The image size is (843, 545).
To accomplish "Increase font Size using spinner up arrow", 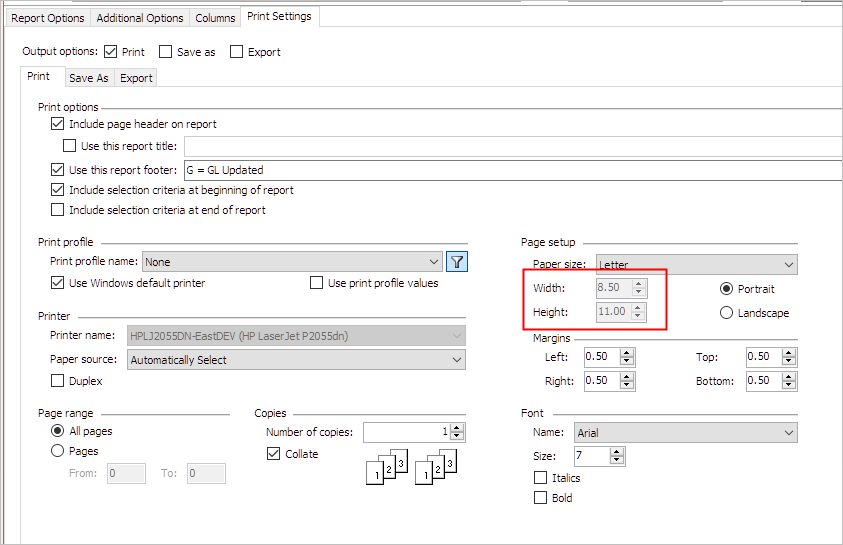I will pyautogui.click(x=617, y=452).
